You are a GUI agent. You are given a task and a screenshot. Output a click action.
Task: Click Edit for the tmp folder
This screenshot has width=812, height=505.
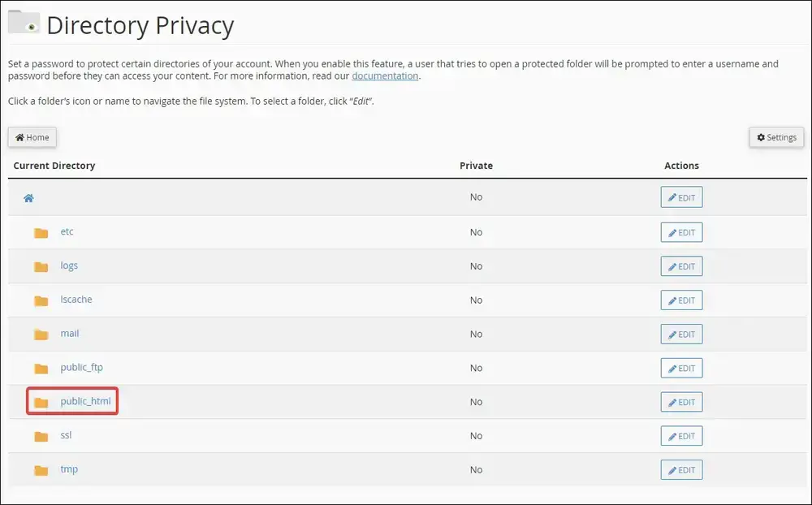coord(681,470)
